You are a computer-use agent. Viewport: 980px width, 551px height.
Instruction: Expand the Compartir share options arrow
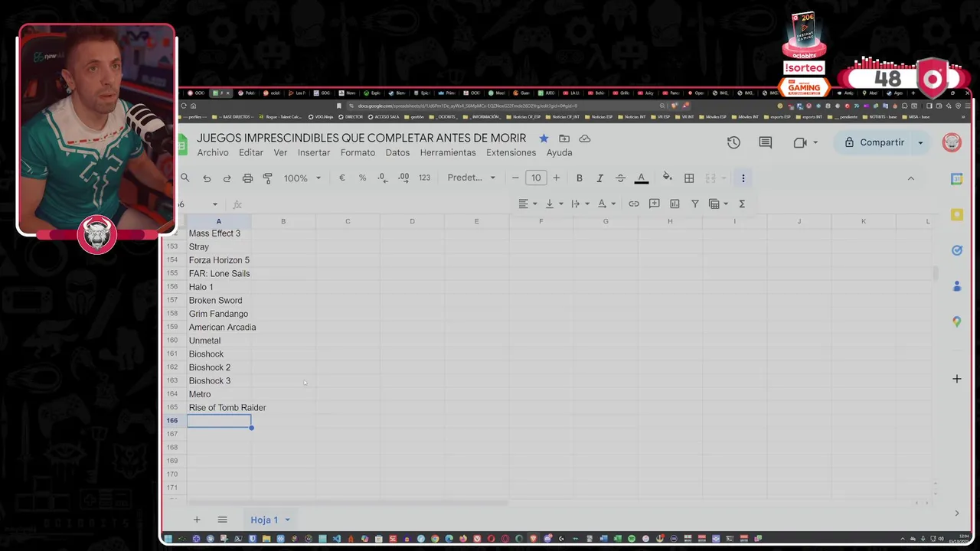pyautogui.click(x=920, y=143)
